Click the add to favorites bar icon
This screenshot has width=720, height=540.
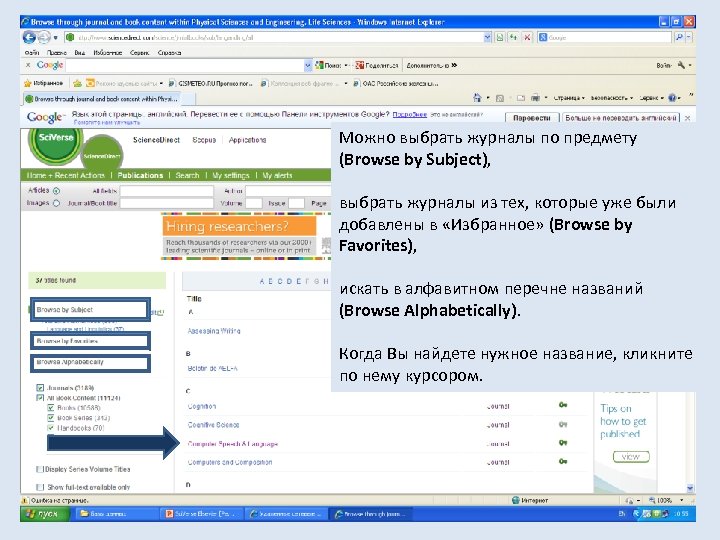[77, 83]
